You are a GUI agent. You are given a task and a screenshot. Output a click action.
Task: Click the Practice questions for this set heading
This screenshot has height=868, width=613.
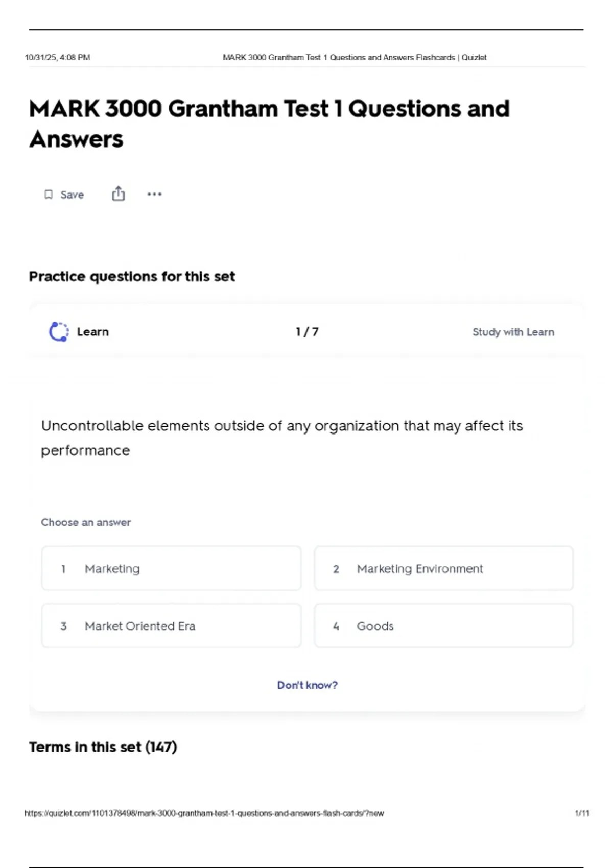click(132, 276)
